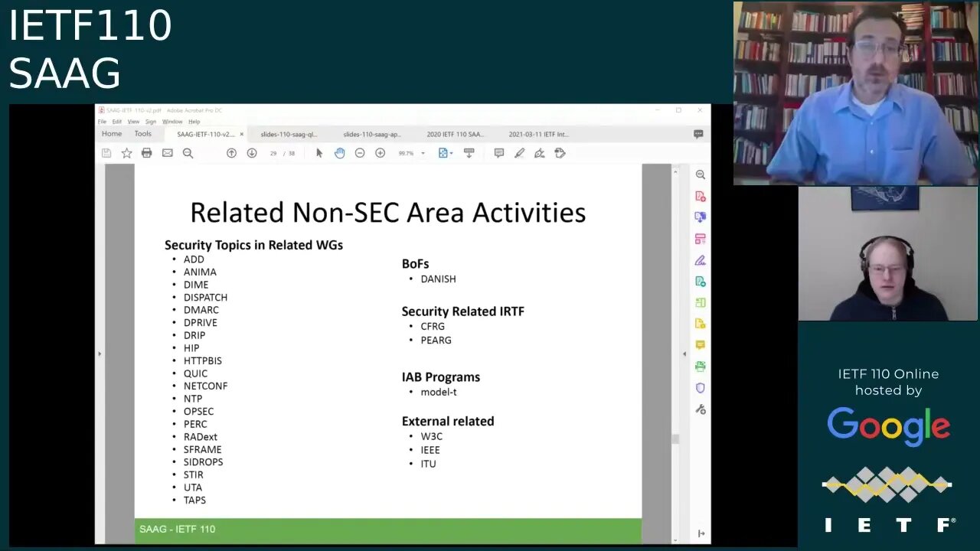Select the 2020 IETF 110 SAA tab

point(456,134)
